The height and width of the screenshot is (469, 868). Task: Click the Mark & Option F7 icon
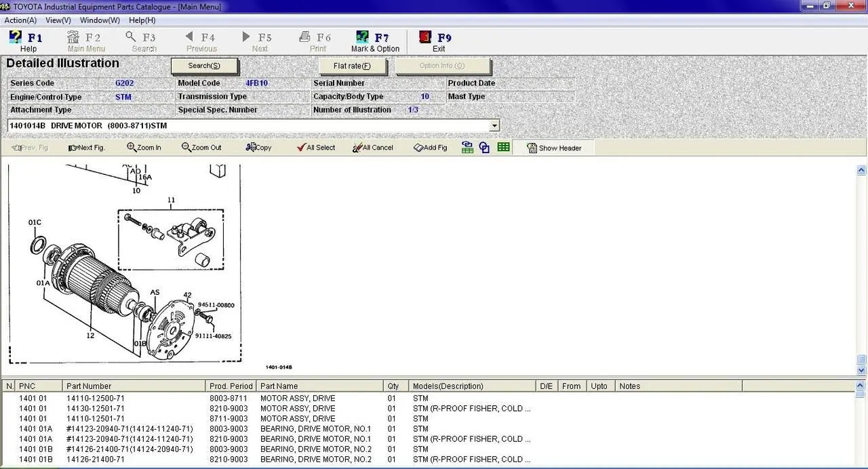pos(375,41)
